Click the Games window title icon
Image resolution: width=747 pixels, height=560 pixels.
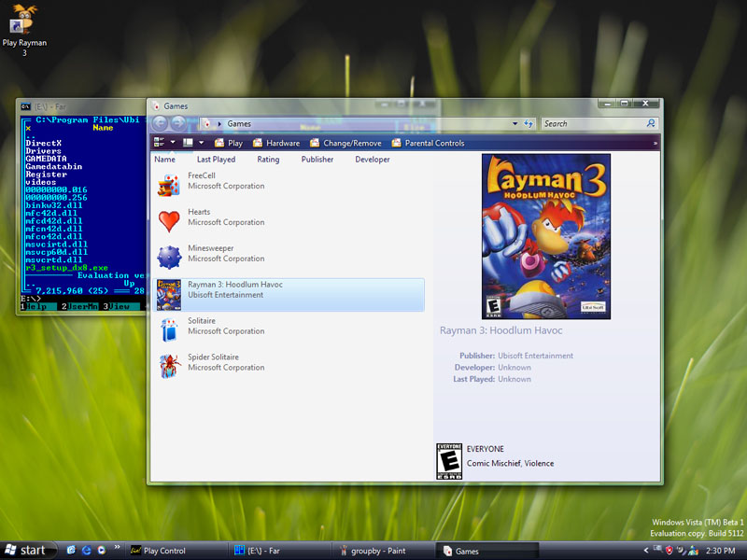(156, 105)
